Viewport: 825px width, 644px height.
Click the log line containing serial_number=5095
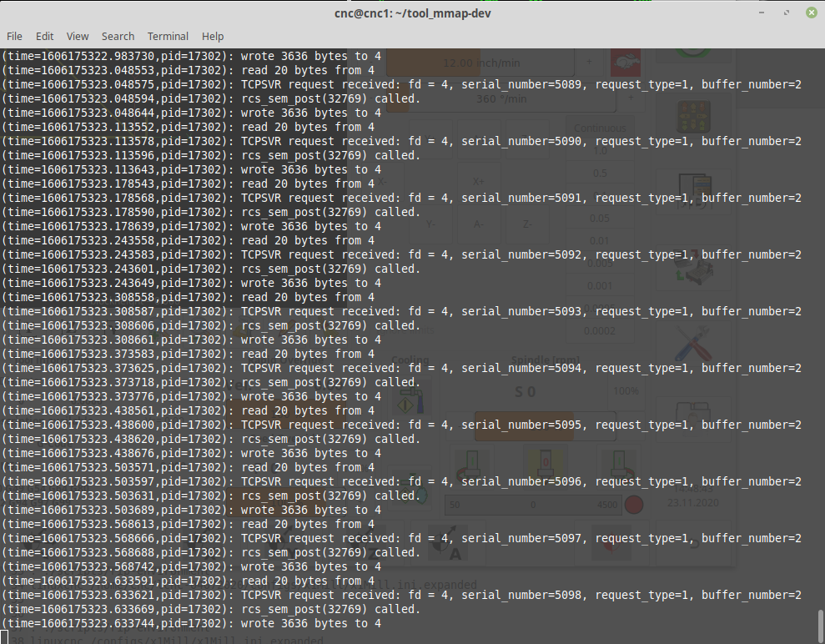[400, 425]
